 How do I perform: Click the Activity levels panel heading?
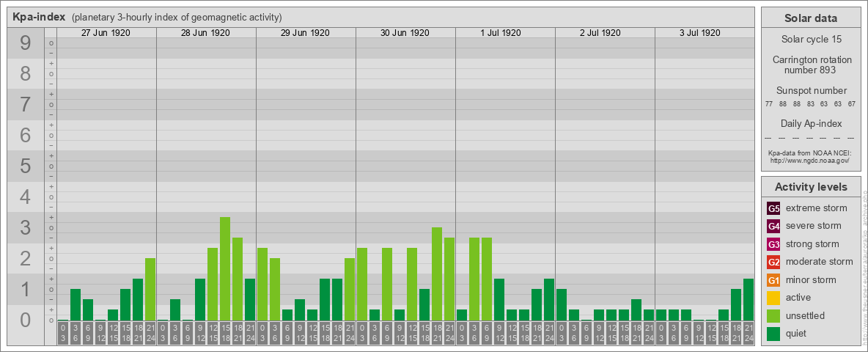click(810, 187)
